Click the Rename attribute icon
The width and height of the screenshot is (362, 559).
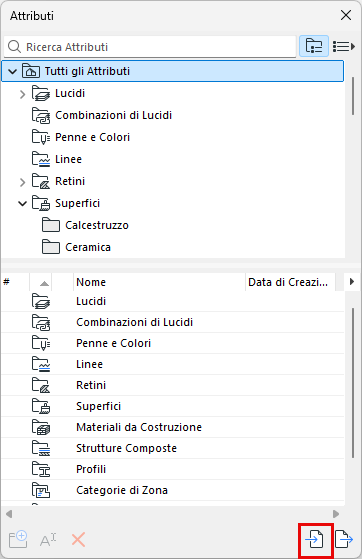[48, 540]
